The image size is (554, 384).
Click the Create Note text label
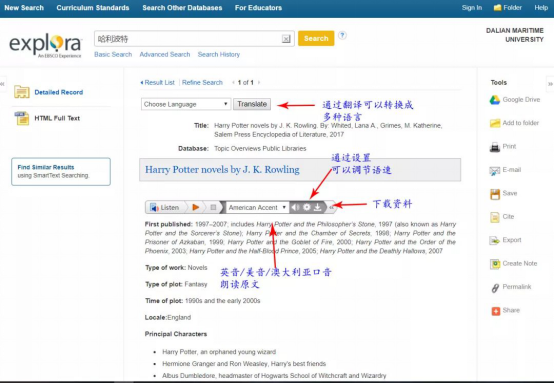pos(520,264)
